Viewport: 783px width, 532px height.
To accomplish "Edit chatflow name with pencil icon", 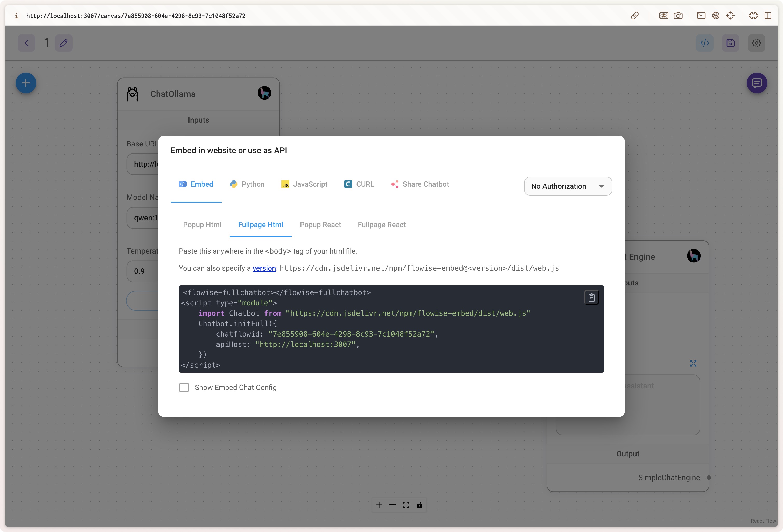I will point(64,43).
